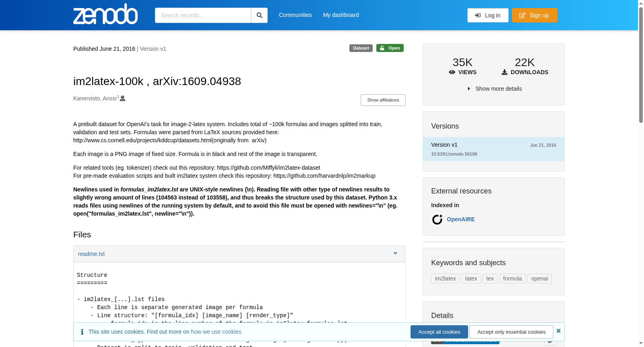Focus the Search records field

203,15
